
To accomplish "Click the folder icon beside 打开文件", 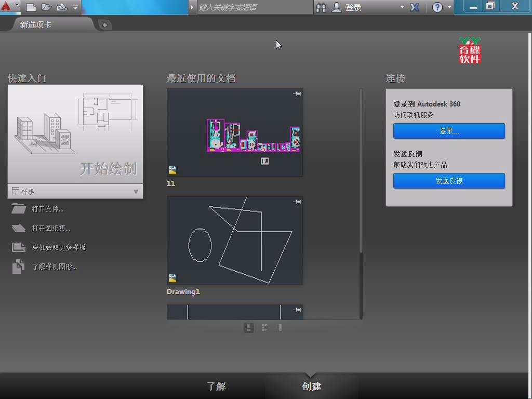I will (18, 209).
